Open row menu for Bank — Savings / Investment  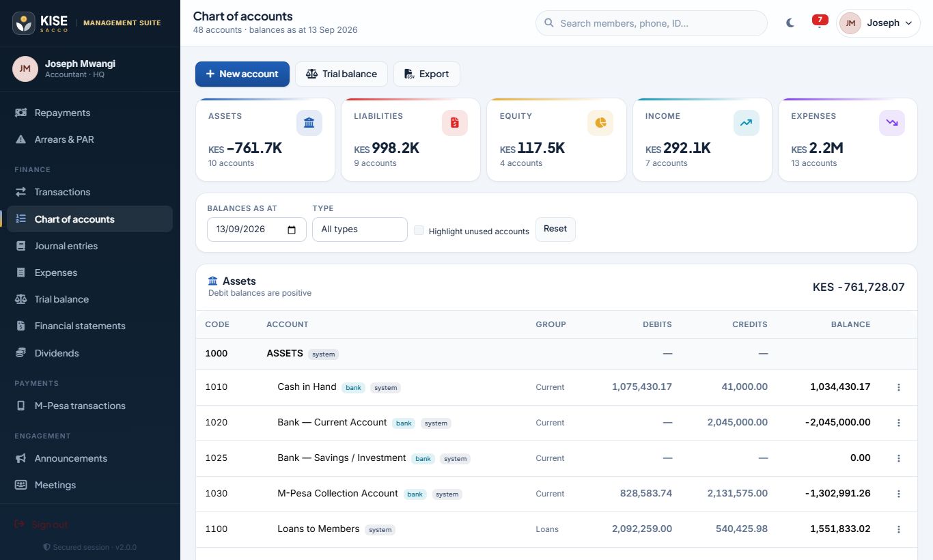click(x=899, y=458)
